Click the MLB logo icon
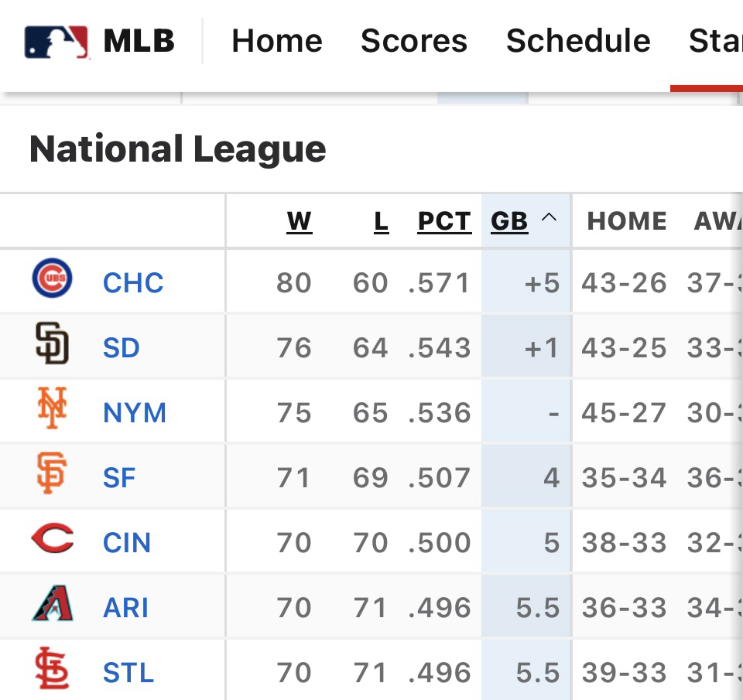 56,42
